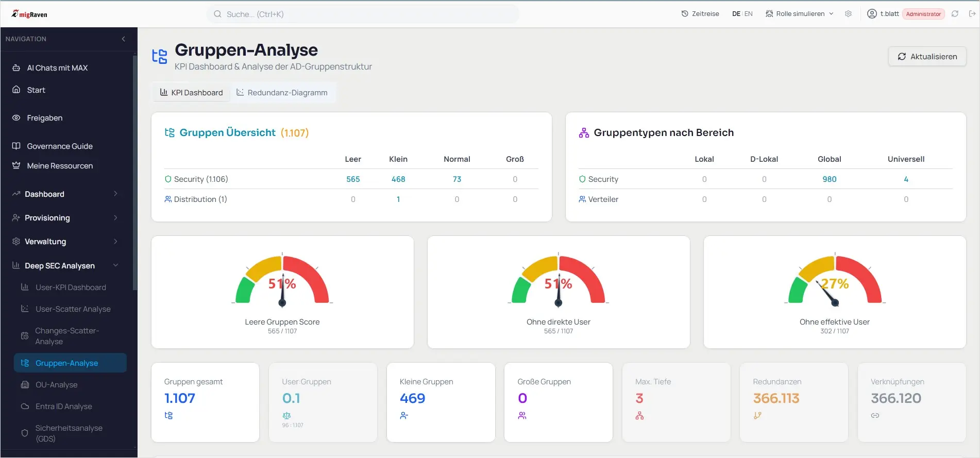The height and width of the screenshot is (458, 980).
Task: Switch language to DE
Action: click(x=736, y=14)
